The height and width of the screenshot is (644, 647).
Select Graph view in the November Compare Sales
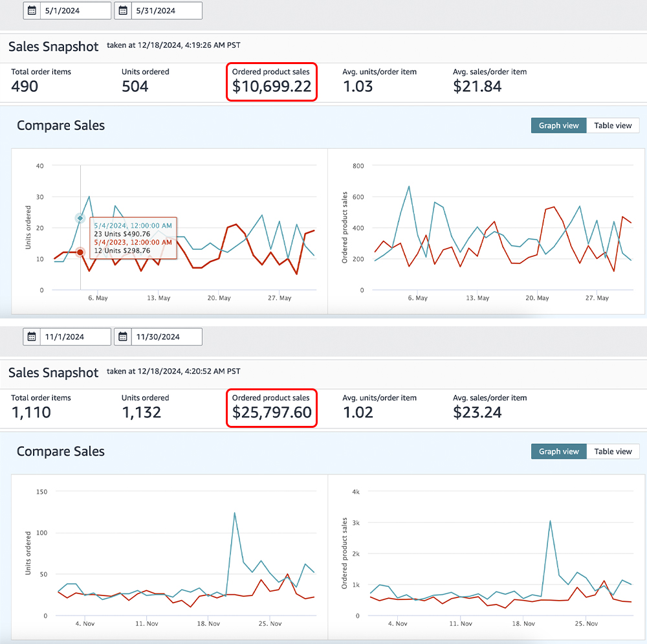(x=558, y=452)
